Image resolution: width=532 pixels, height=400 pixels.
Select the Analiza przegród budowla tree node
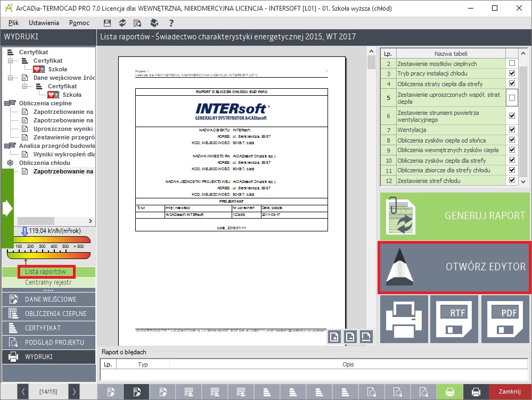click(56, 146)
